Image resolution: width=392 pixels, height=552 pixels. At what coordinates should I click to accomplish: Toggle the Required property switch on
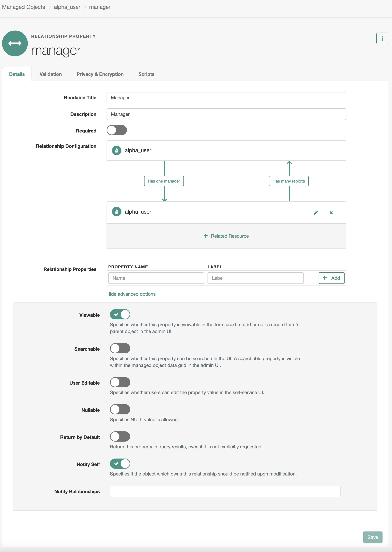[x=117, y=130]
